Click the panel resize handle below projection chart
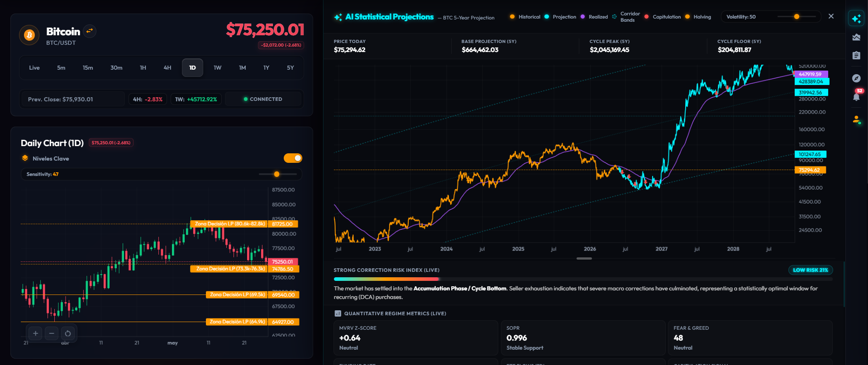 [x=584, y=258]
